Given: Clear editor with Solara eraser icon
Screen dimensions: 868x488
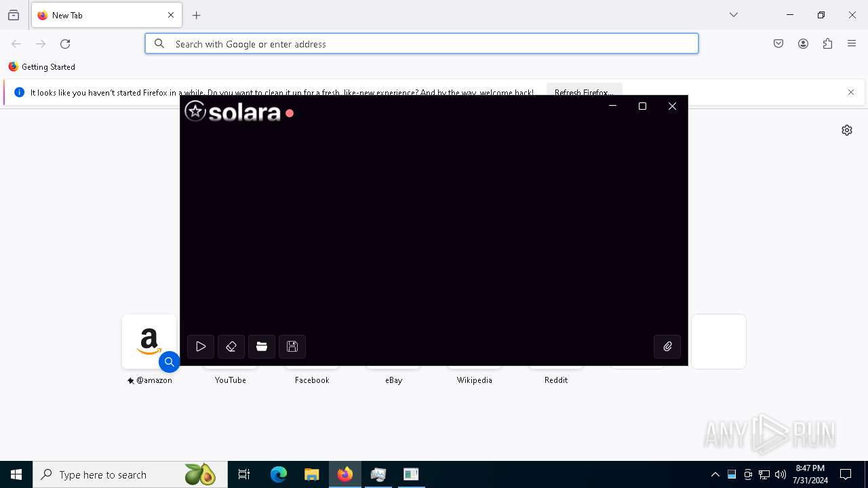Looking at the screenshot, I should coord(231,346).
